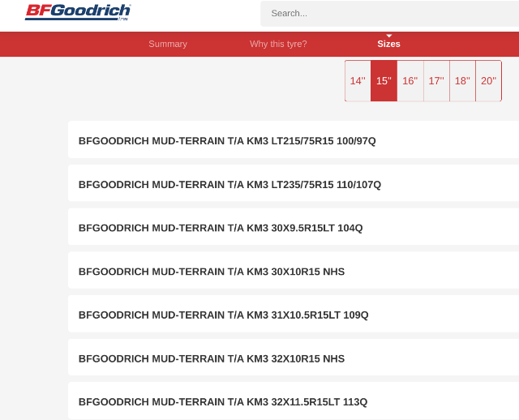Viewport: 519px width, 420px height.
Task: Focus the Search input field
Action: (x=389, y=14)
